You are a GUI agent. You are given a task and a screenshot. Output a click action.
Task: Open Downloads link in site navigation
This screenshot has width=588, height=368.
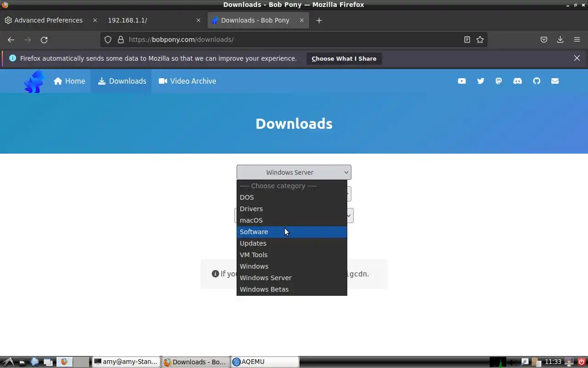pos(122,81)
